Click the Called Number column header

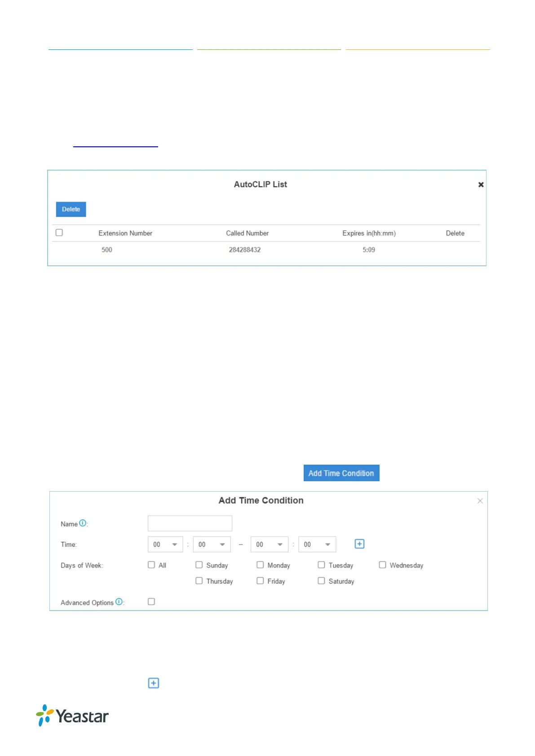(248, 233)
